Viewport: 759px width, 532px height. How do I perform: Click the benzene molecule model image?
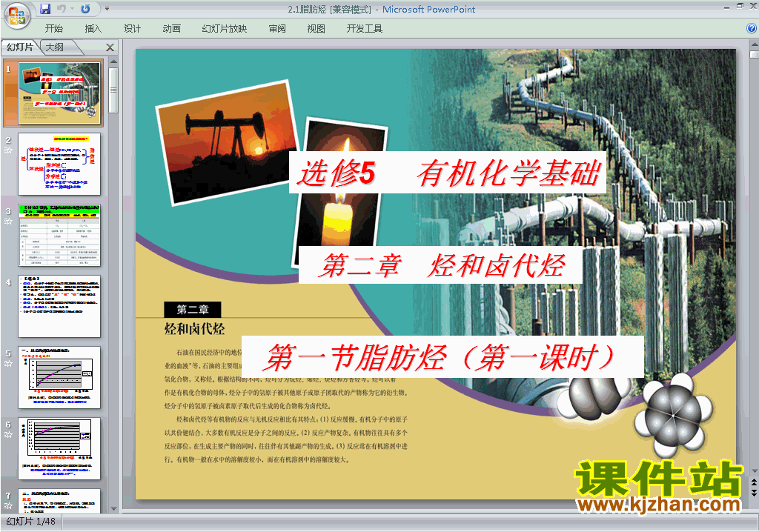(672, 414)
